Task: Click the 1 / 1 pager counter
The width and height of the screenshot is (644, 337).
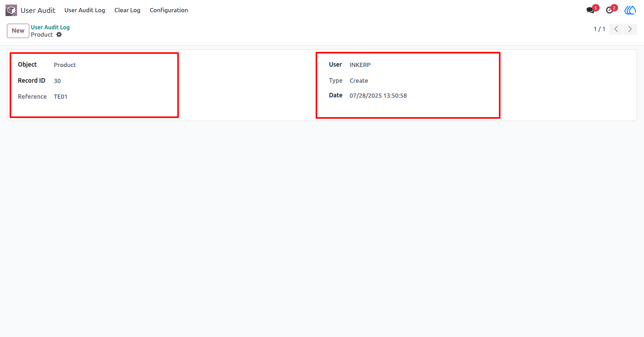Action: coord(599,29)
